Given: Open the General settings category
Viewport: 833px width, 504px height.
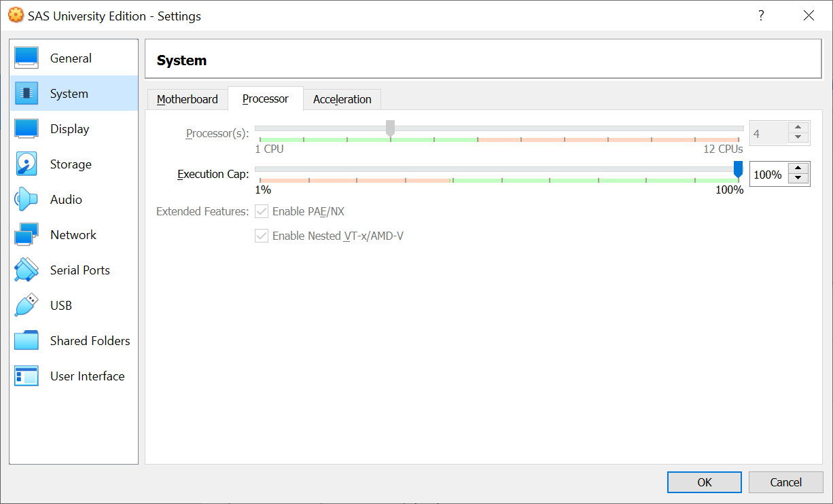Looking at the screenshot, I should click(x=74, y=58).
